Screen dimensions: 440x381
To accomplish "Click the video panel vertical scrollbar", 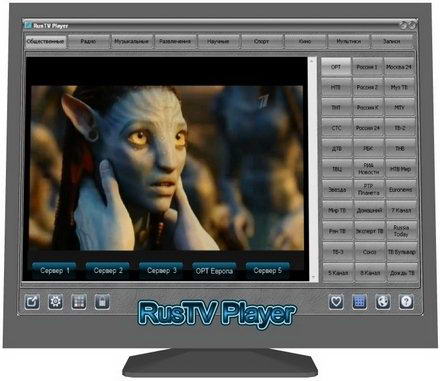I will (312, 169).
